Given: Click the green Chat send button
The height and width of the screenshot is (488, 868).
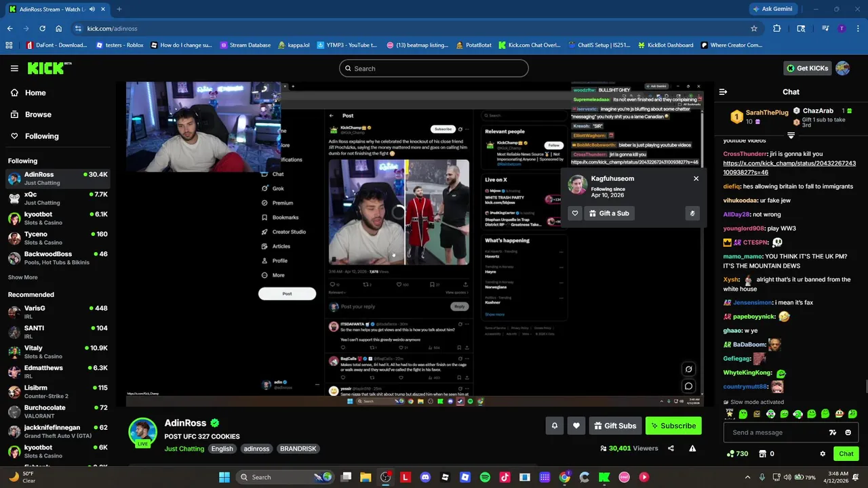Looking at the screenshot, I should click(x=846, y=453).
